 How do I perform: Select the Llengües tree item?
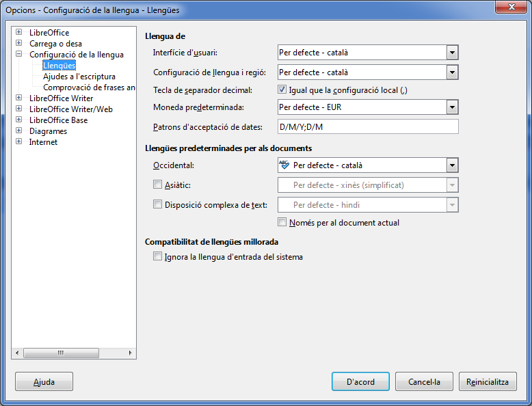pos(59,66)
